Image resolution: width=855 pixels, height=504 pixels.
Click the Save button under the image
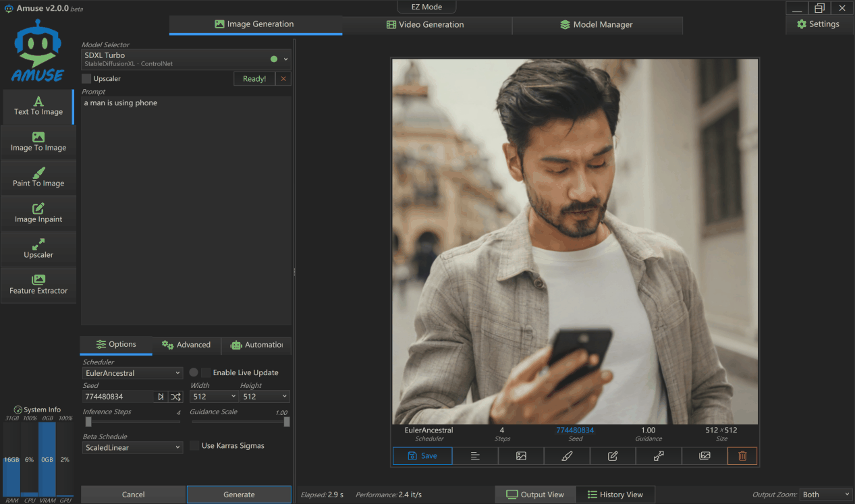pos(422,456)
